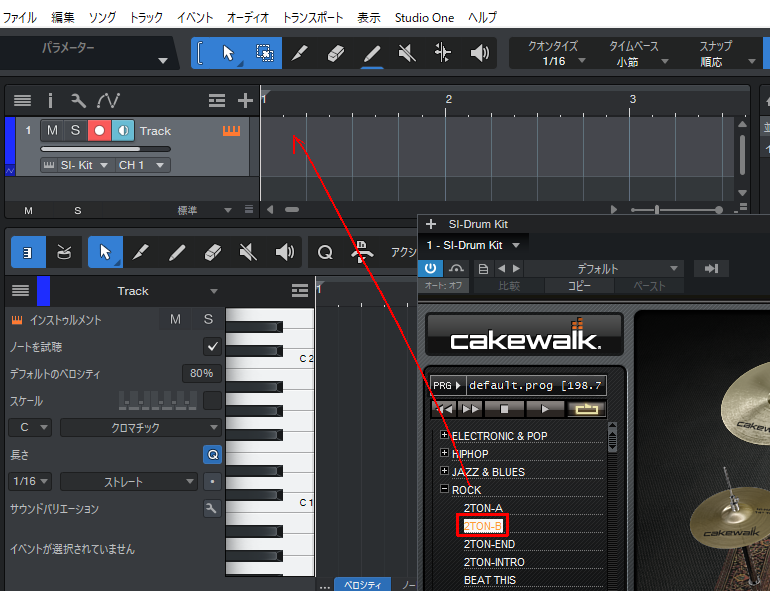Select the Bend tool in top toolbar
Image resolution: width=770 pixels, height=591 pixels.
tap(442, 53)
